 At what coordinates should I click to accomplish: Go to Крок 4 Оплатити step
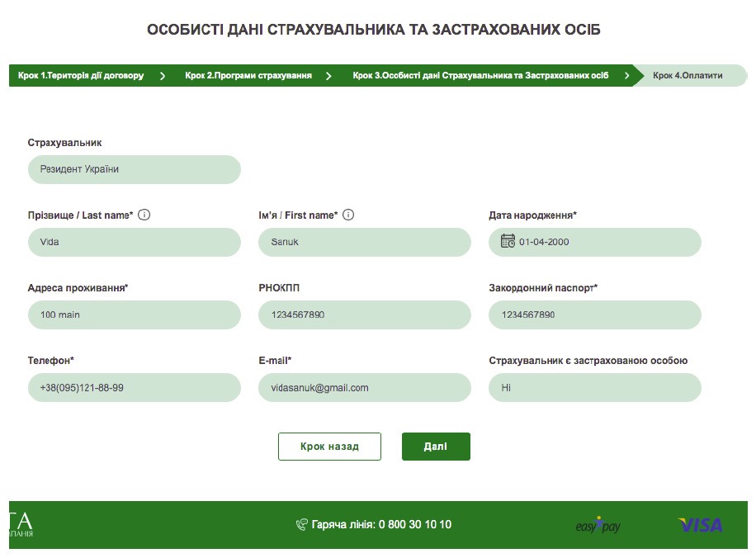click(687, 75)
